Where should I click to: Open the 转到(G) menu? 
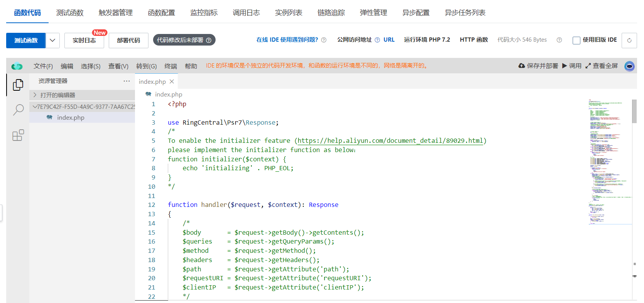pos(147,66)
